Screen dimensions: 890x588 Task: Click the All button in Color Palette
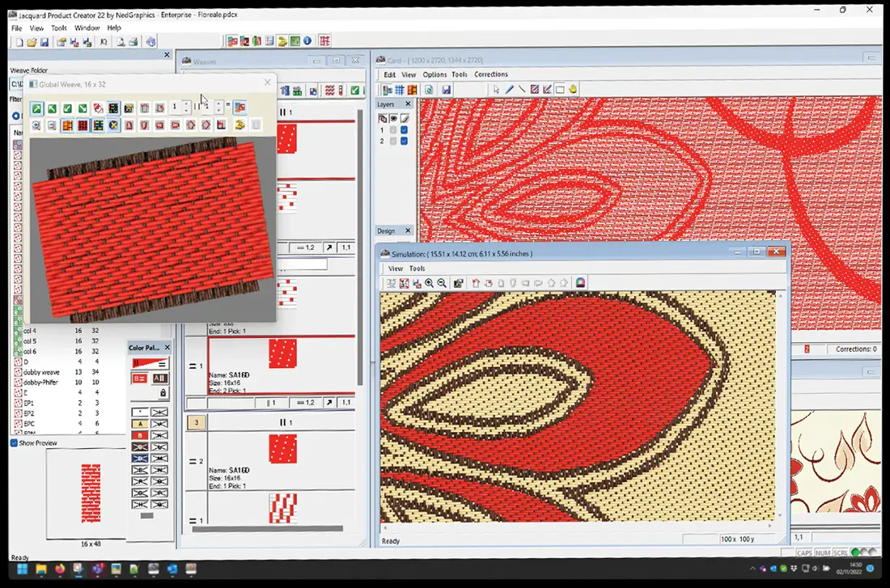tap(159, 379)
